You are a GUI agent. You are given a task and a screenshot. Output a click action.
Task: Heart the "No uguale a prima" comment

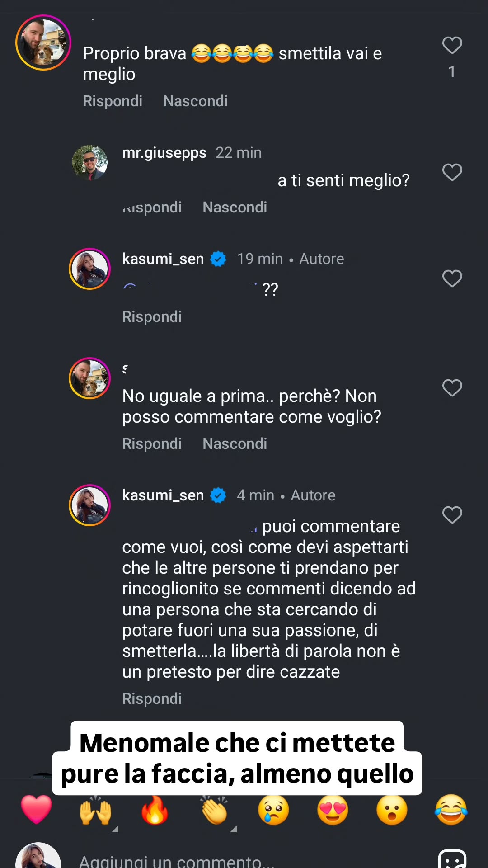(452, 388)
